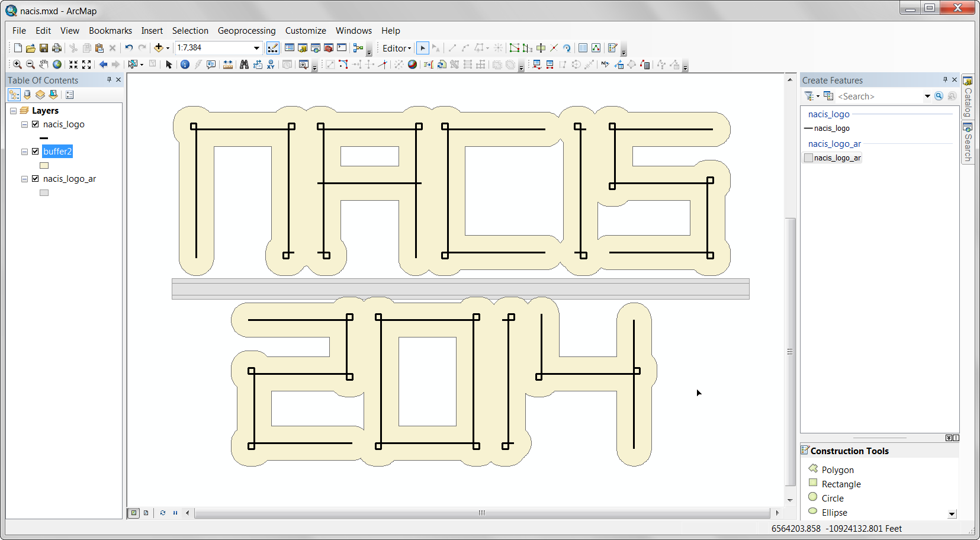This screenshot has height=540, width=980.
Task: Open the Windows menu
Action: coord(354,31)
